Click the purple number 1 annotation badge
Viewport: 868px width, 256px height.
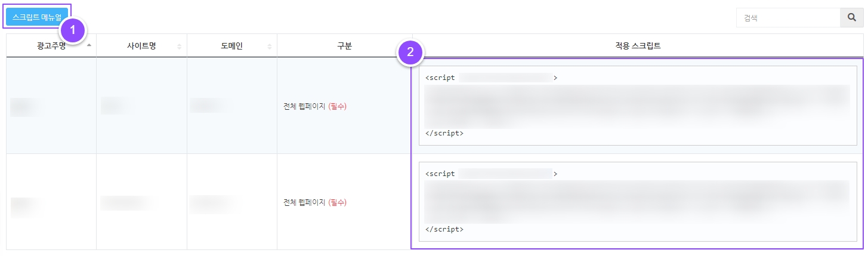click(x=73, y=30)
